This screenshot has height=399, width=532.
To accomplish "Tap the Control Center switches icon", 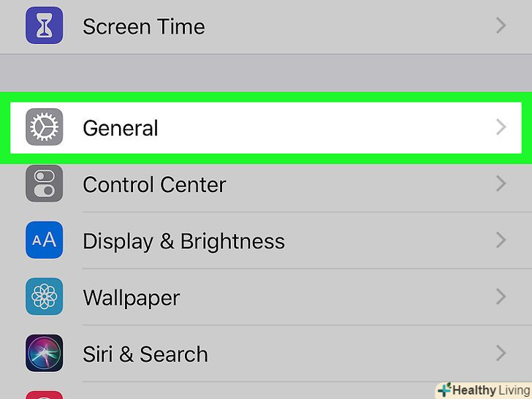I will (44, 184).
